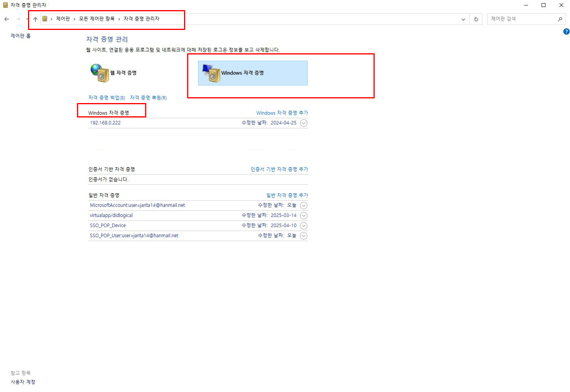The width and height of the screenshot is (570, 392).
Task: Click the search magnifier icon
Action: pos(560,19)
